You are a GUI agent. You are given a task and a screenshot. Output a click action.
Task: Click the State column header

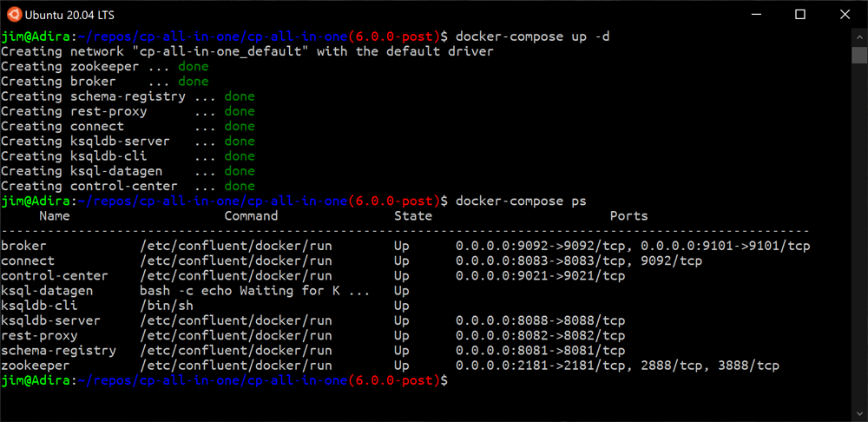pos(413,215)
